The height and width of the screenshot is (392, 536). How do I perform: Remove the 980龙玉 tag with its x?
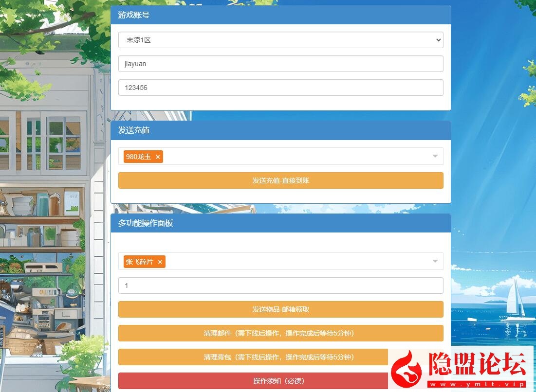pyautogui.click(x=158, y=157)
